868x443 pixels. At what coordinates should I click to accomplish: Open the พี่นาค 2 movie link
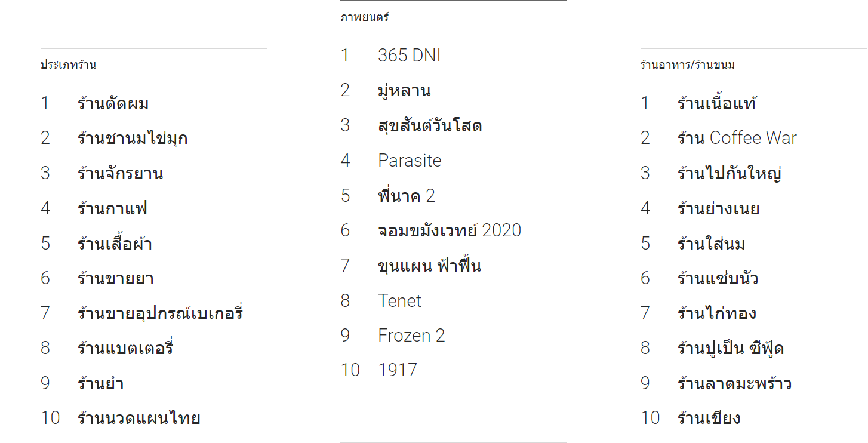click(x=406, y=196)
